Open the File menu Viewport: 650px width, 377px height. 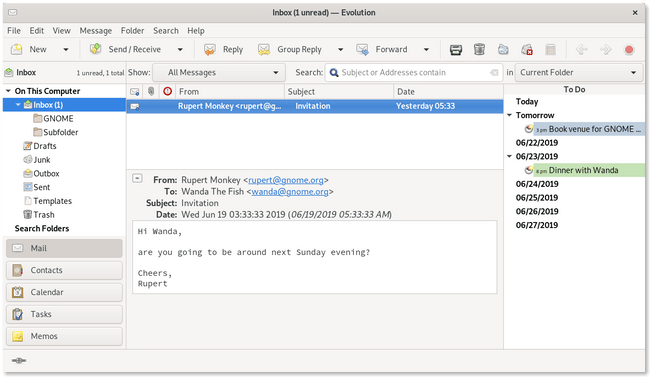(14, 31)
